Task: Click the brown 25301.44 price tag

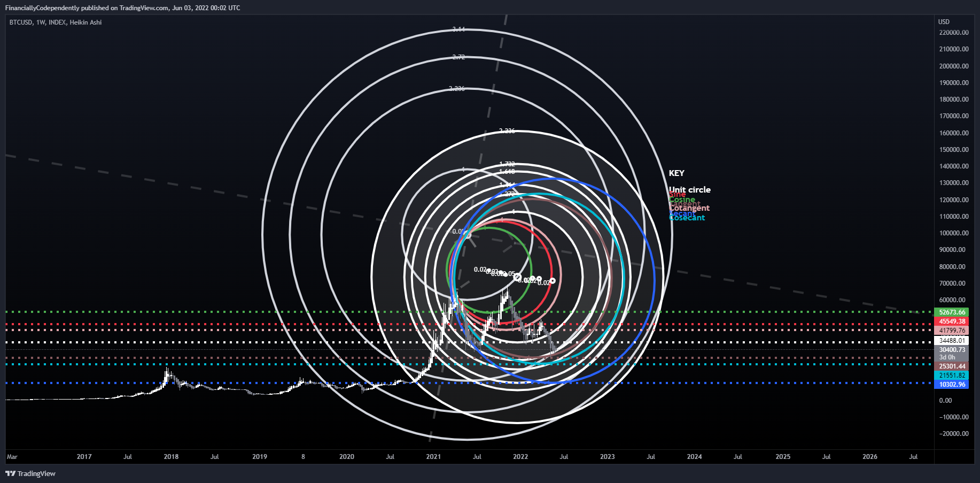Action: (951, 366)
